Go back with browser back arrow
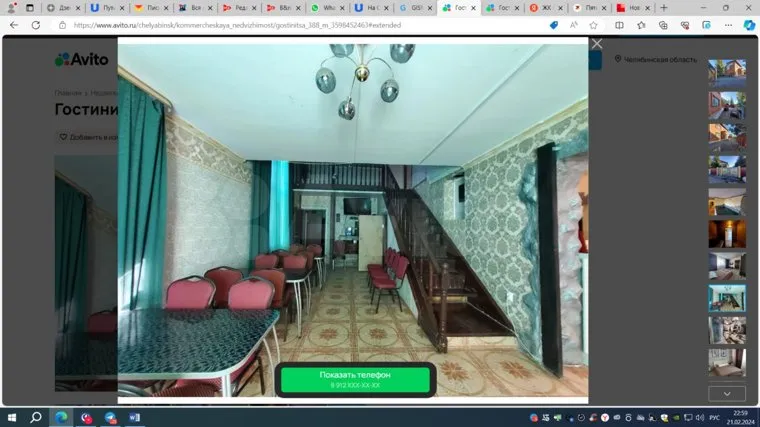This screenshot has width=760, height=427. click(x=14, y=25)
